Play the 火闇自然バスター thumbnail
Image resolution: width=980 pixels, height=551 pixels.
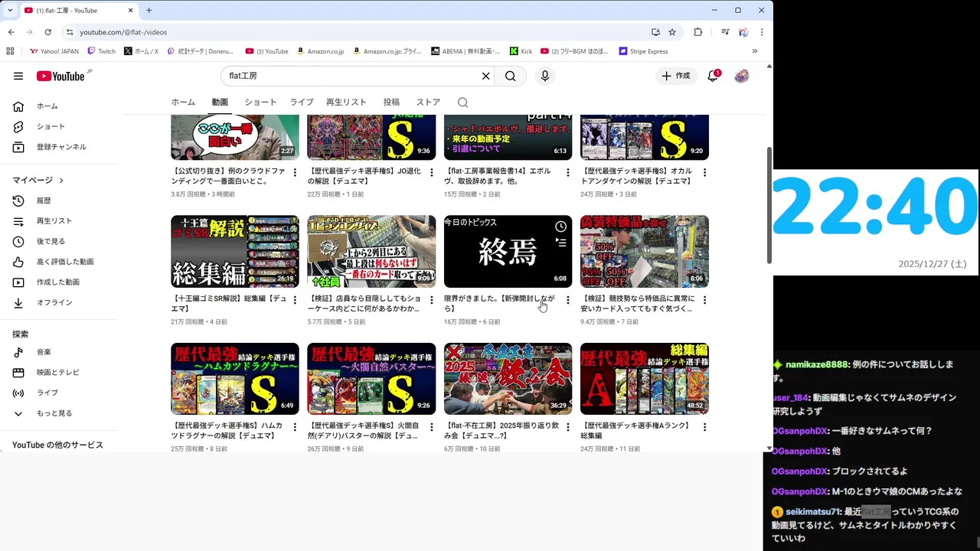(x=371, y=379)
